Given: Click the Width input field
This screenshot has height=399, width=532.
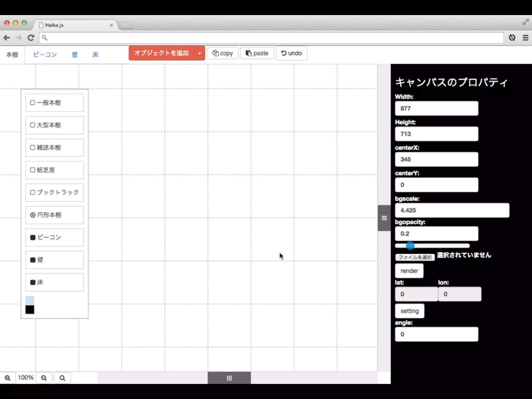Looking at the screenshot, I should point(436,108).
